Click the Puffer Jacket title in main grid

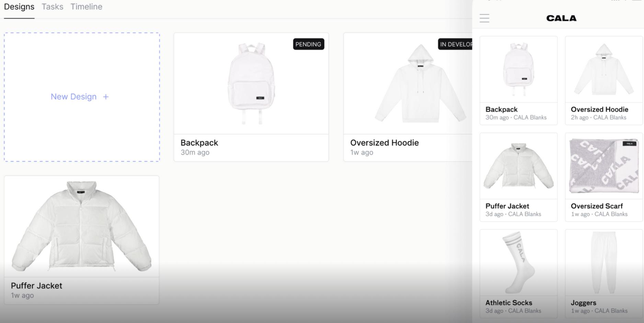tap(36, 286)
